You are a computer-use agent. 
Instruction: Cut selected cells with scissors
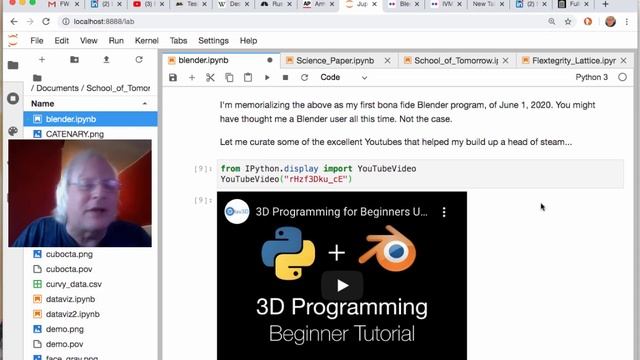(210, 78)
